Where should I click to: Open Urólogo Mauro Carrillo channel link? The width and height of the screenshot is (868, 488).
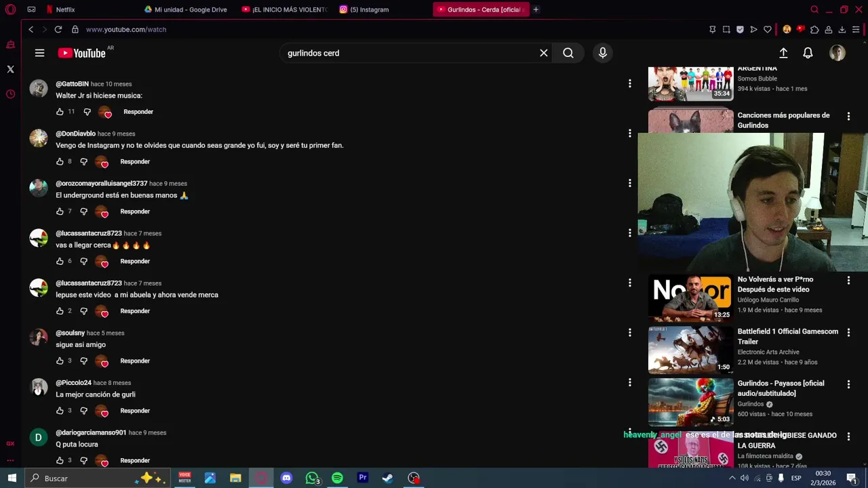point(768,300)
